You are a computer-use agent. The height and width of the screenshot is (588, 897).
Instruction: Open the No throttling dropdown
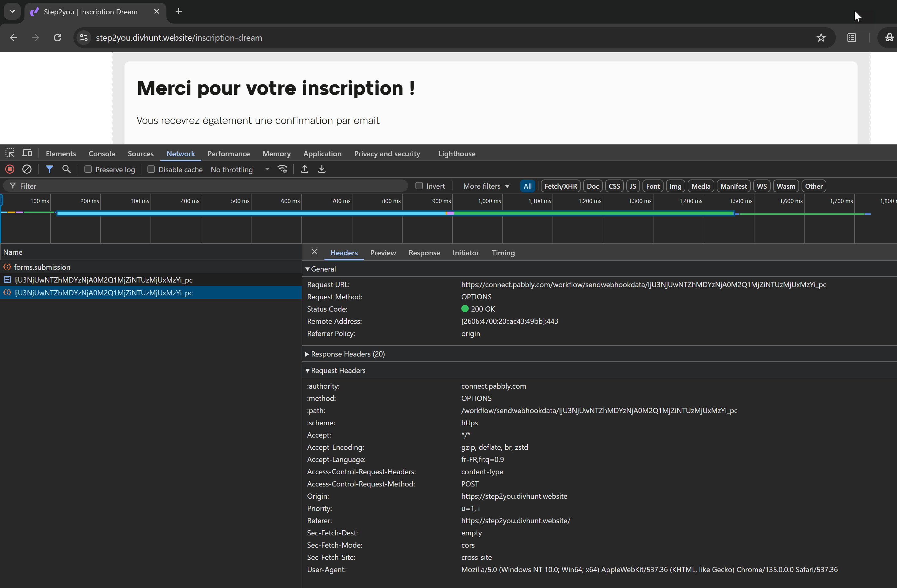[240, 169]
